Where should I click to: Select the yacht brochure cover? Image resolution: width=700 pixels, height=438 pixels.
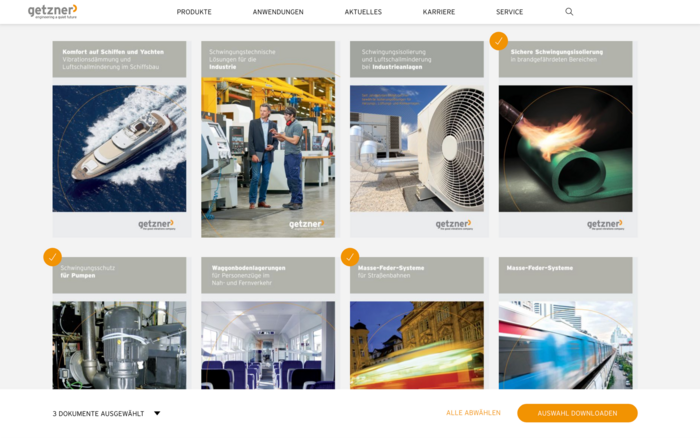point(119,148)
